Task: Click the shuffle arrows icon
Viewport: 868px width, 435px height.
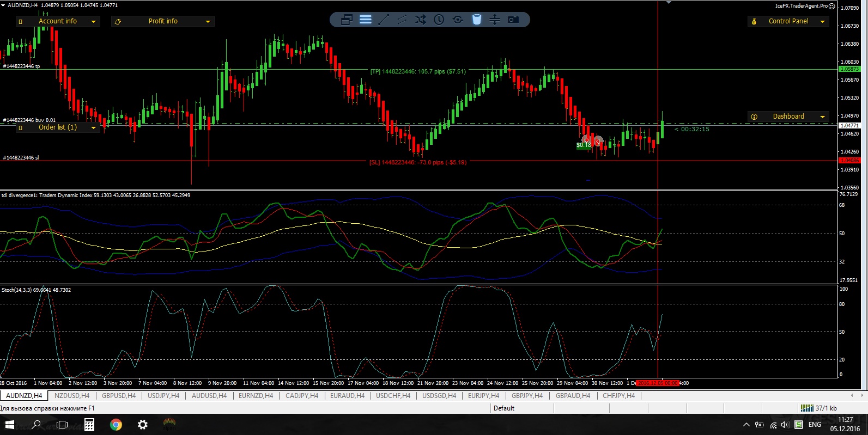Action: (420, 20)
